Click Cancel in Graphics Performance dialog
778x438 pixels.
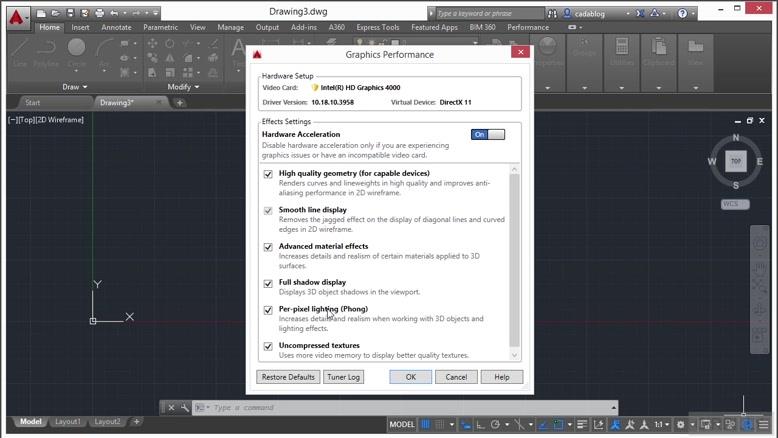pyautogui.click(x=456, y=377)
